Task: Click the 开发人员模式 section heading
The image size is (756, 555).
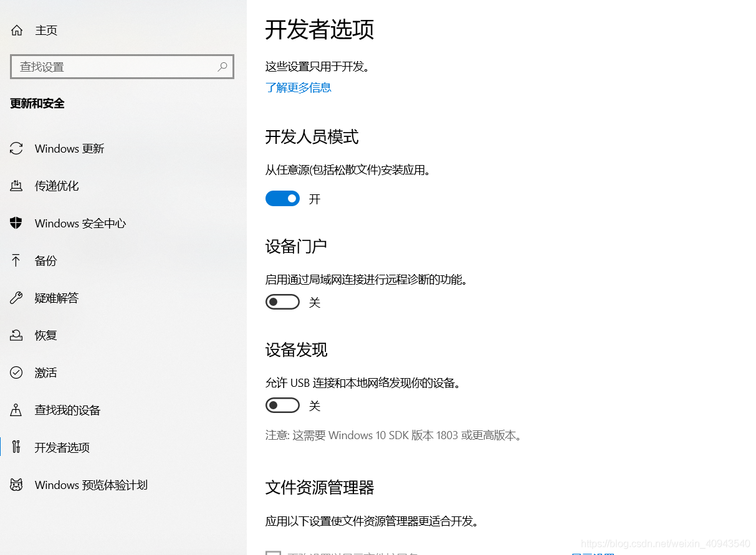Action: 312,136
